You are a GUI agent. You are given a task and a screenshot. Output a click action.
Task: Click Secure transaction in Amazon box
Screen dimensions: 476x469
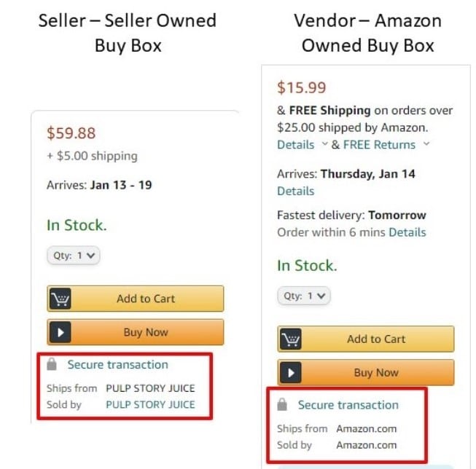[348, 404]
